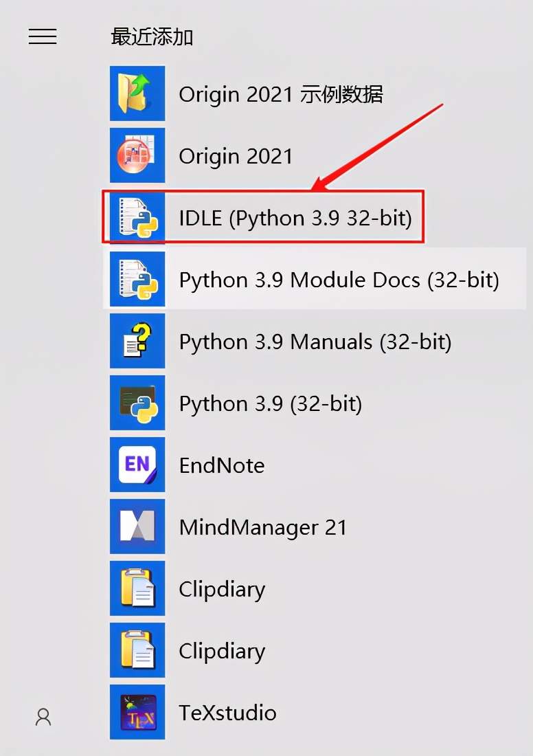Click Clipdiary icon directly above TeXstudio
533x756 pixels.
(x=137, y=650)
